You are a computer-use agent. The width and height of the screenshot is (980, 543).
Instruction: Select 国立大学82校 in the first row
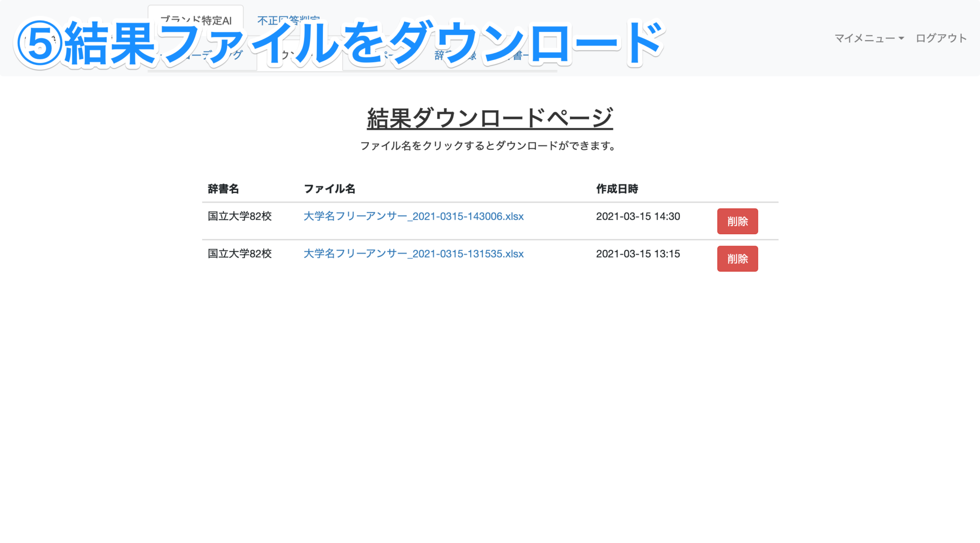pyautogui.click(x=240, y=216)
